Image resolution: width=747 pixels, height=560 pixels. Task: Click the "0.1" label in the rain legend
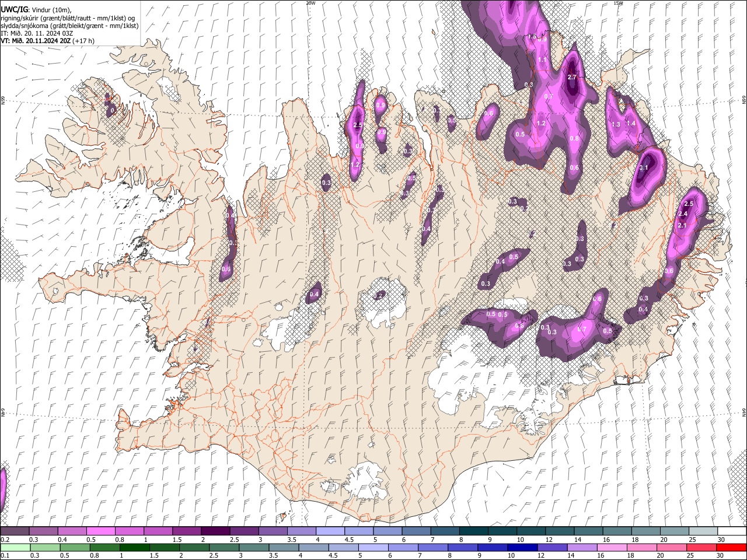pyautogui.click(x=5, y=555)
